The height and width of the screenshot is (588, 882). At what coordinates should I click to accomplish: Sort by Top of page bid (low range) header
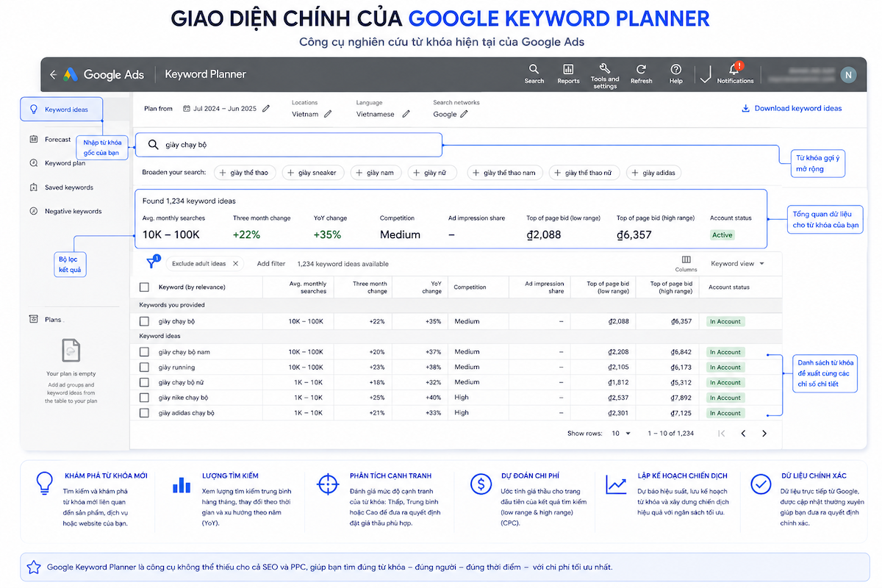click(x=608, y=287)
